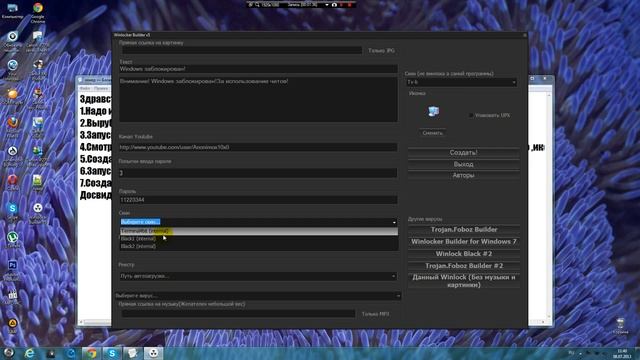Select the Mozilla Firefox desktop icon
Image resolution: width=640 pixels, height=360 pixels.
click(13, 126)
